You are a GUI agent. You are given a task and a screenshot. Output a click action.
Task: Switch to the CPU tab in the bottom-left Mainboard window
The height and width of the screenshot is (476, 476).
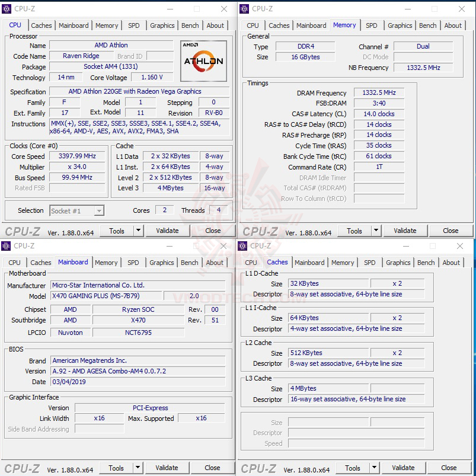coord(14,263)
